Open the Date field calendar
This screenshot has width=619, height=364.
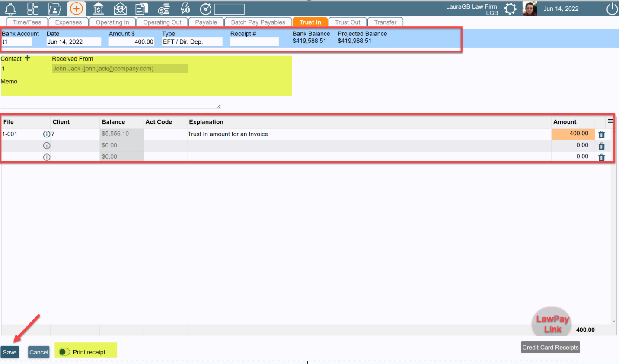coord(73,42)
